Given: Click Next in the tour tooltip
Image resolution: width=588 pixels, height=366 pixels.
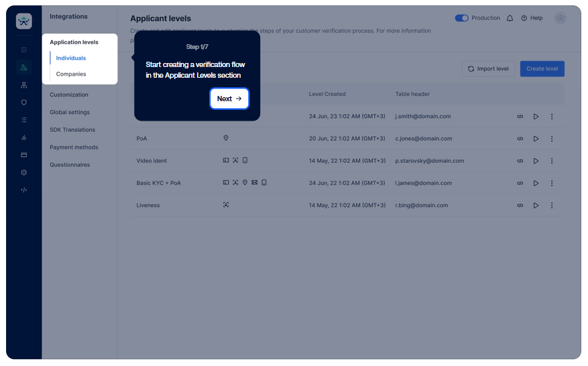Looking at the screenshot, I should tap(229, 99).
